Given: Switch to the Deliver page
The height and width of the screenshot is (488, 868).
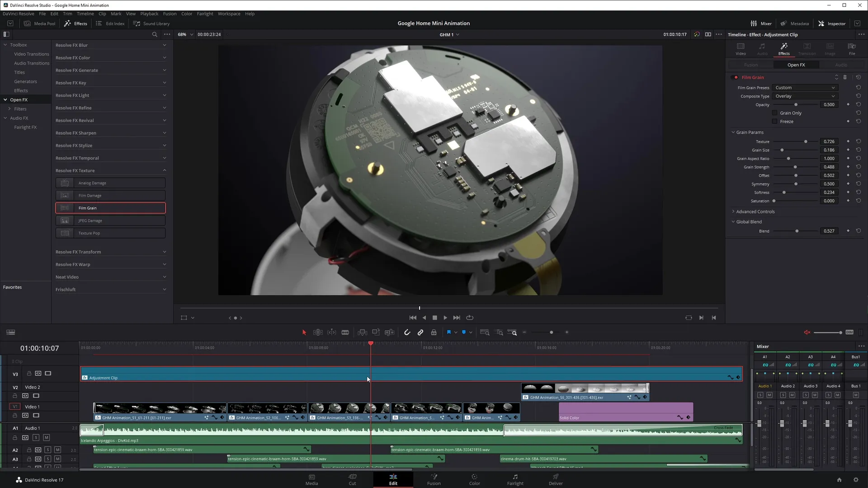Looking at the screenshot, I should click(x=556, y=479).
